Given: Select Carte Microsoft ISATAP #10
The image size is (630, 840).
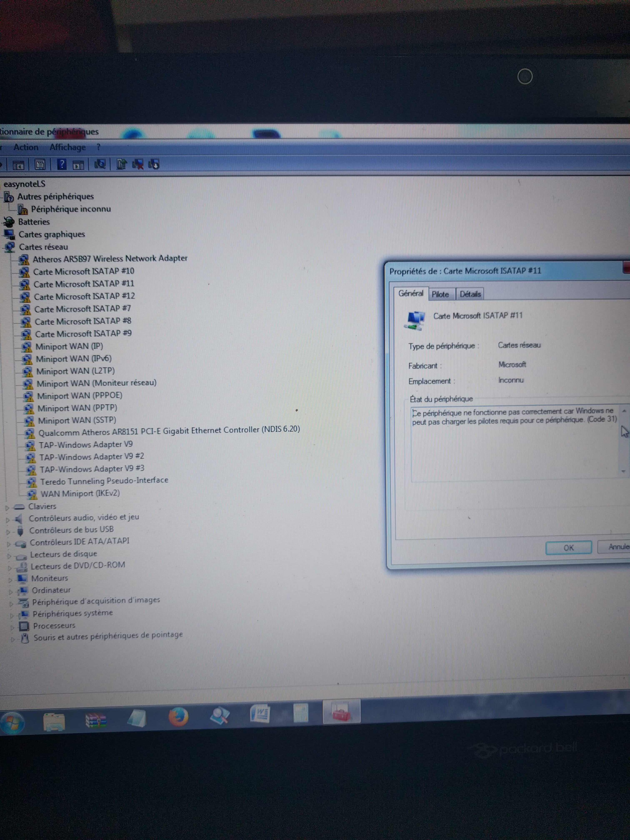Looking at the screenshot, I should click(84, 271).
